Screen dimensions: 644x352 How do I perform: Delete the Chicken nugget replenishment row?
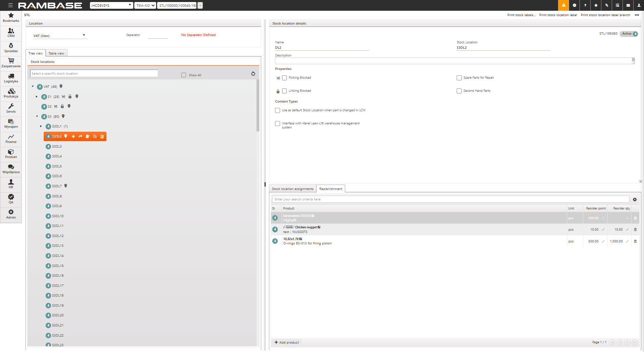(x=635, y=230)
